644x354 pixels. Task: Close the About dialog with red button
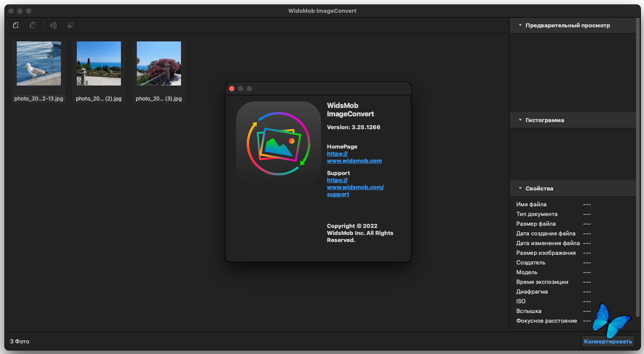(232, 89)
